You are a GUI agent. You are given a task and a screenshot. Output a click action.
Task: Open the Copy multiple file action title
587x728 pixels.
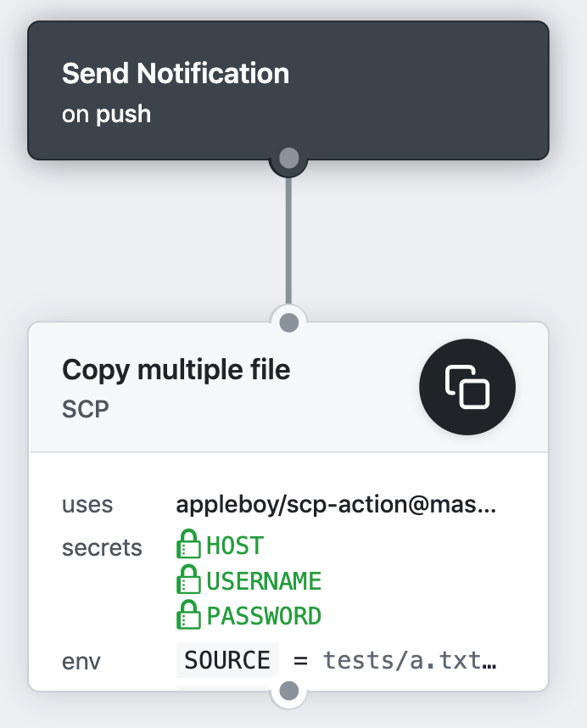(x=176, y=369)
